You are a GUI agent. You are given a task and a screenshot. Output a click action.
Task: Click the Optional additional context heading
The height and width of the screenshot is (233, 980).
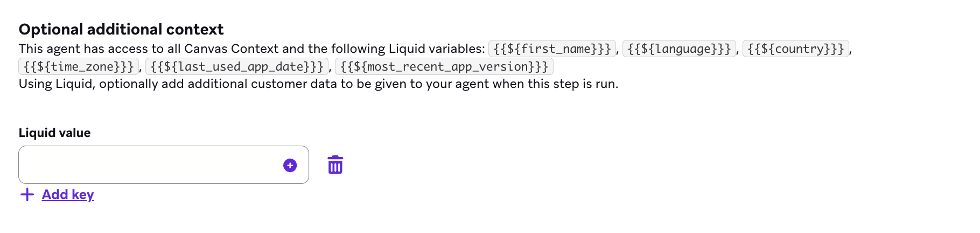pos(121,29)
